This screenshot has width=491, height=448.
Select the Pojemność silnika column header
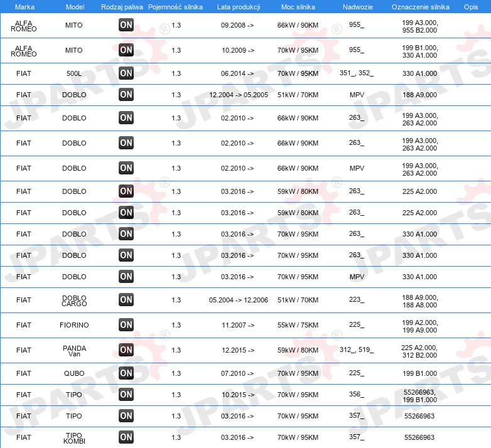tap(175, 7)
